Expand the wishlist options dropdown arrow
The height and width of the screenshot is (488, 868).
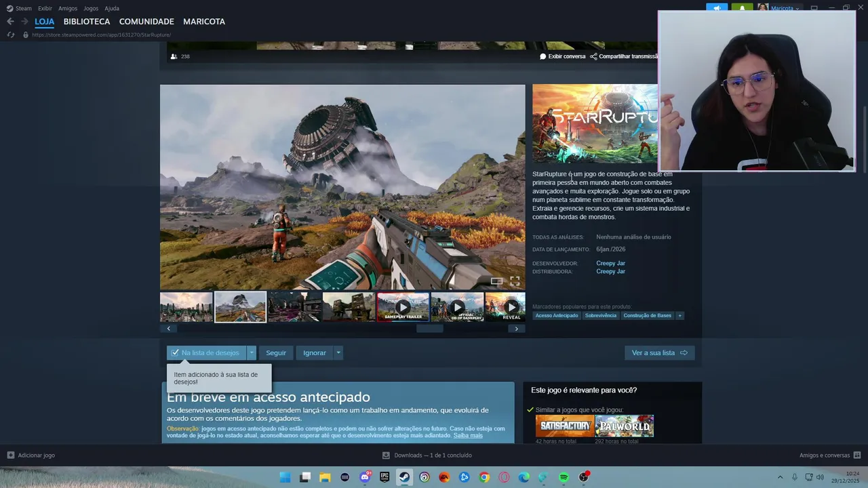click(252, 352)
